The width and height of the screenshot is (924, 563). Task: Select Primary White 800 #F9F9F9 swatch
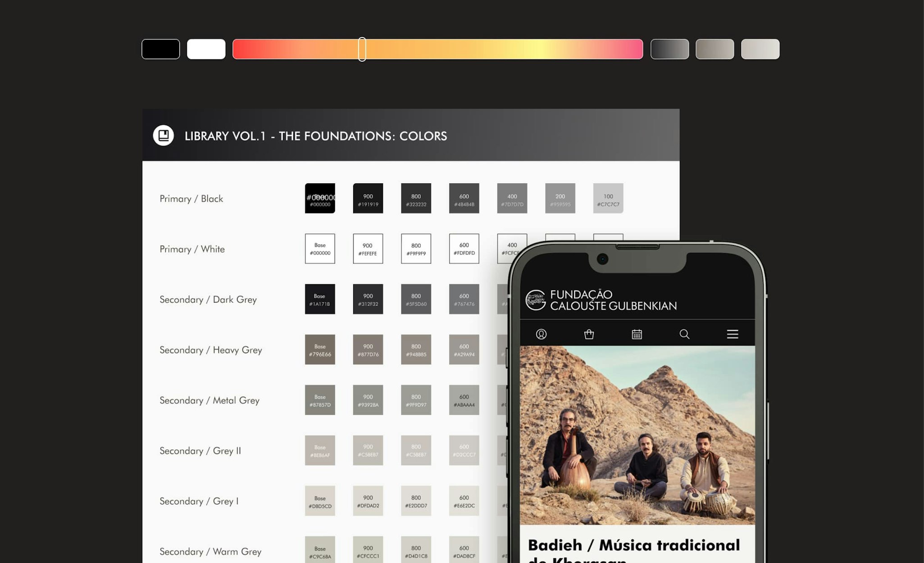[x=416, y=249]
